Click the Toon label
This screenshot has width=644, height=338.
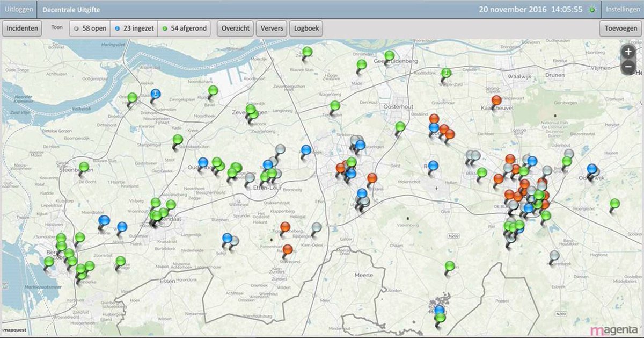(56, 27)
